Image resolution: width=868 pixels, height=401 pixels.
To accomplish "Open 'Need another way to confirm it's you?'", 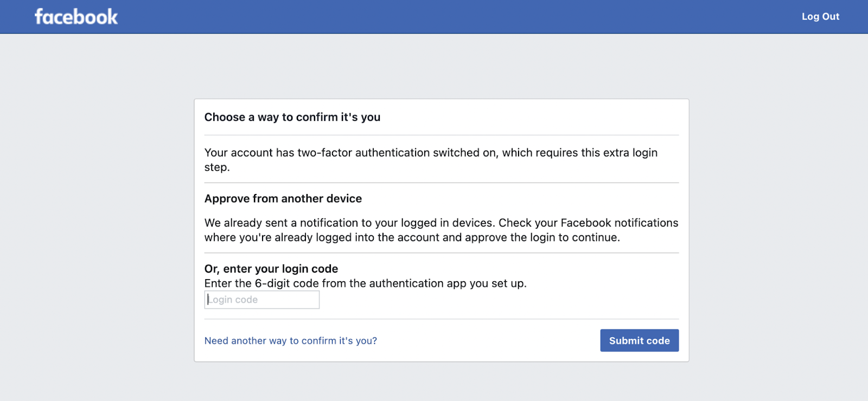I will [x=291, y=341].
